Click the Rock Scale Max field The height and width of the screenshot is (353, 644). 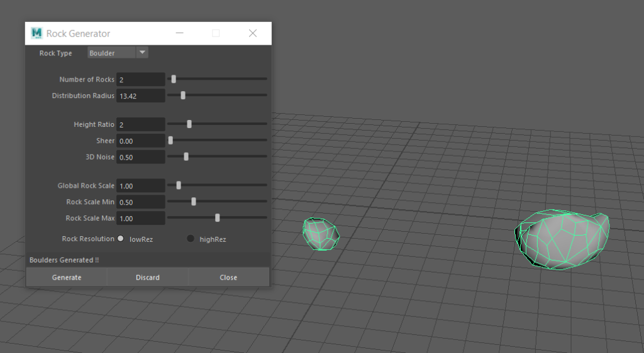[140, 219]
